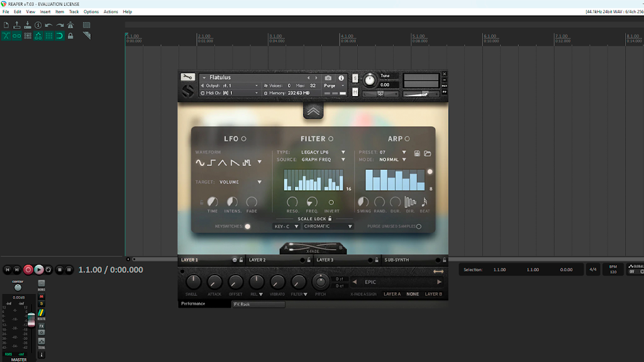
Task: Open KEY - C scale key dropdown
Action: tap(286, 226)
